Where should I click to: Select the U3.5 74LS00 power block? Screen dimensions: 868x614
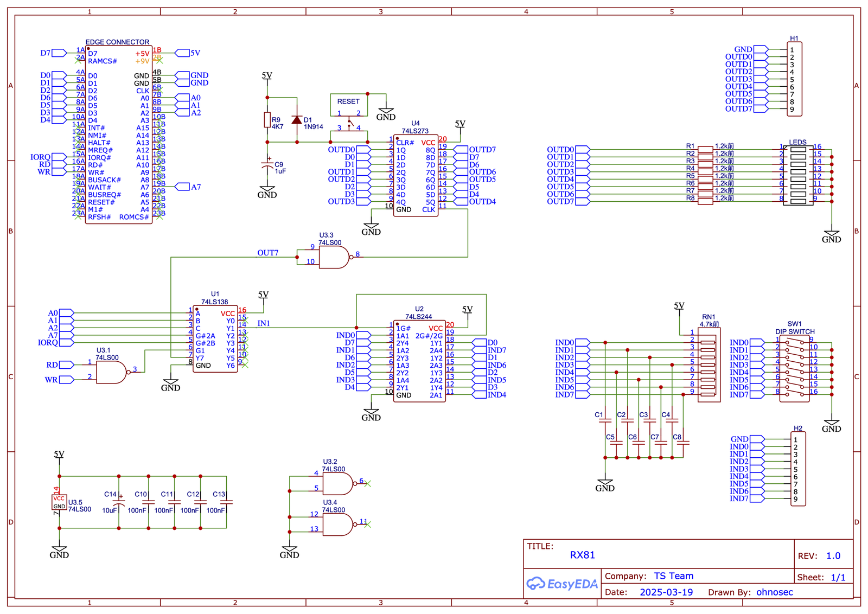tap(59, 502)
